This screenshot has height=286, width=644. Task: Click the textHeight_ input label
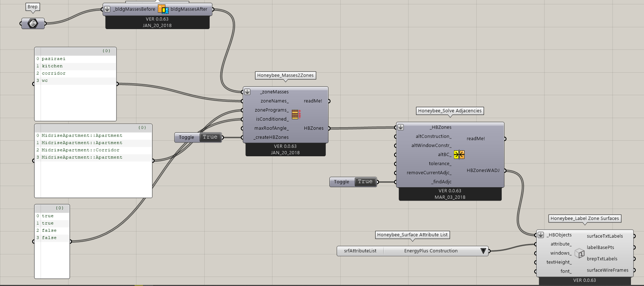559,262
